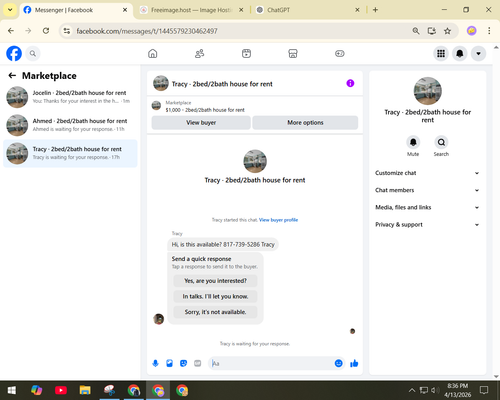
Task: Open Ahmed's house for rent conversation
Action: [x=70, y=125]
